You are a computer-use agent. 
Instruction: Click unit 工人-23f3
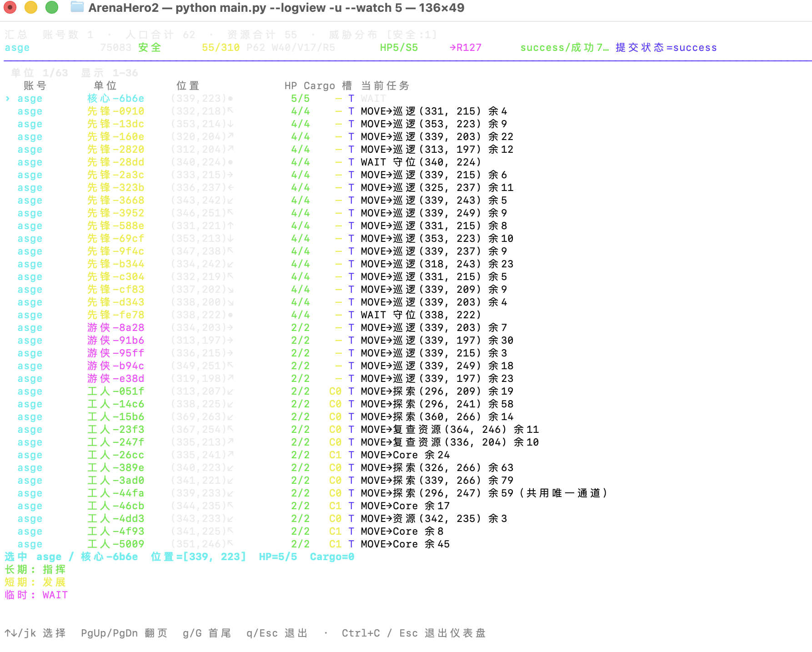115,429
